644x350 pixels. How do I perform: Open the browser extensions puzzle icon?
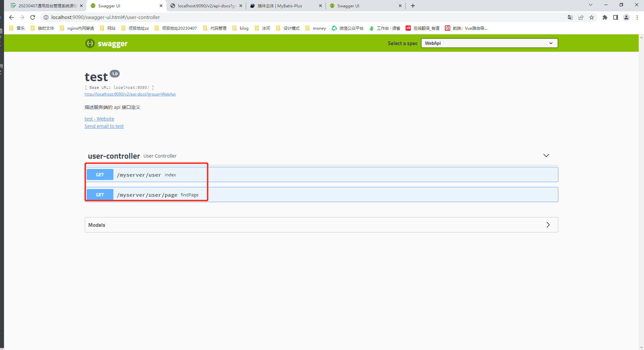[x=605, y=17]
